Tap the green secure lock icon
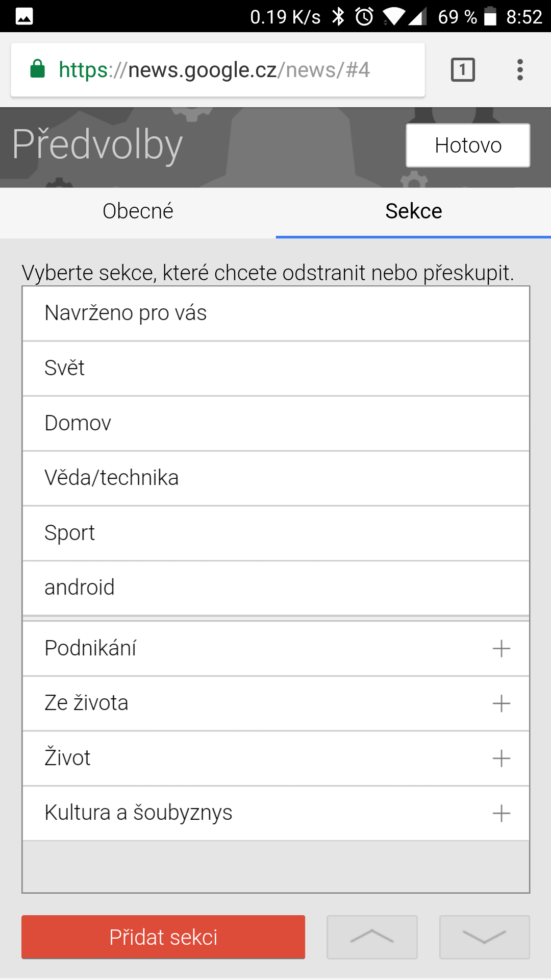 38,69
